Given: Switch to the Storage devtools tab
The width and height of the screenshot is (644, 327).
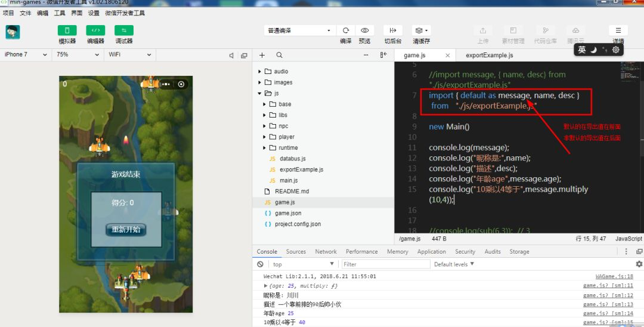Looking at the screenshot, I should click(x=519, y=251).
